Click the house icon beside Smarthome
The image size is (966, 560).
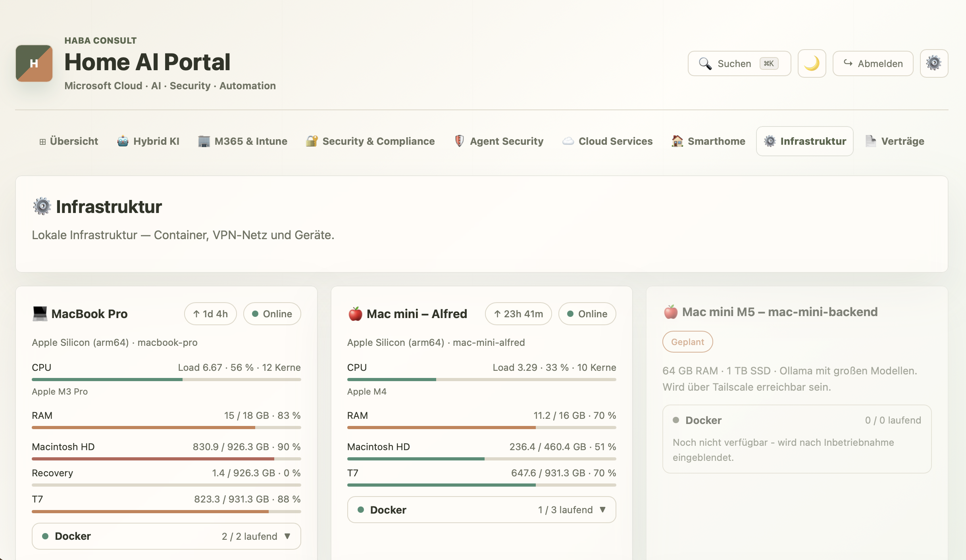click(x=677, y=141)
